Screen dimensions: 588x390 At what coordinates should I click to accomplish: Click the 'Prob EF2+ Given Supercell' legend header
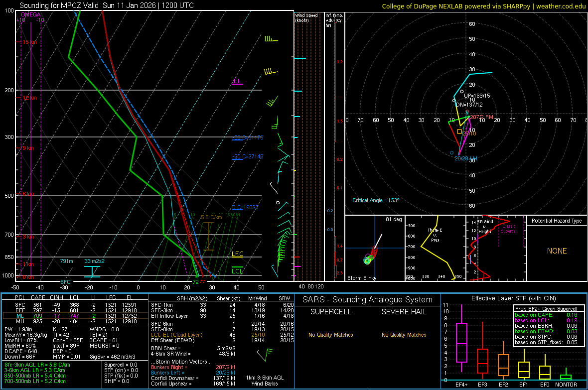point(546,309)
